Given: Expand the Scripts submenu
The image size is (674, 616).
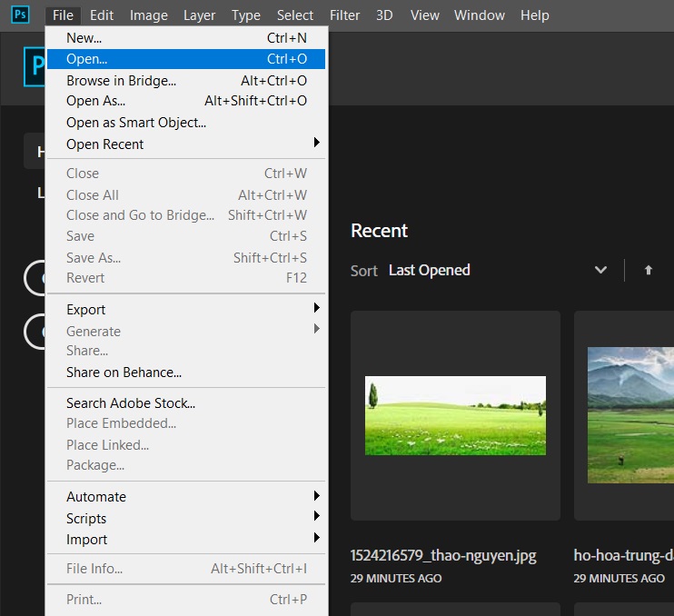Looking at the screenshot, I should coord(186,518).
